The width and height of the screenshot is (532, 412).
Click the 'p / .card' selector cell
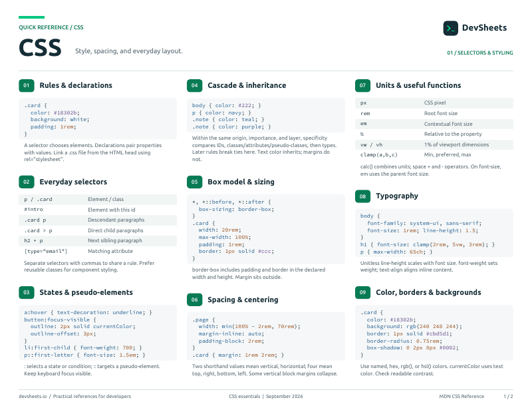point(38,200)
